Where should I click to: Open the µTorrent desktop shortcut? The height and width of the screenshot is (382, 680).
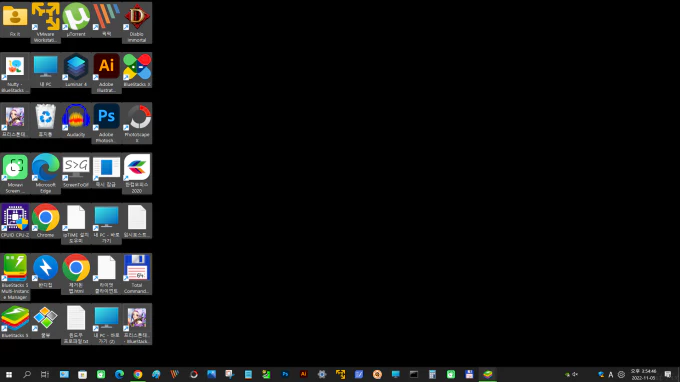76,20
